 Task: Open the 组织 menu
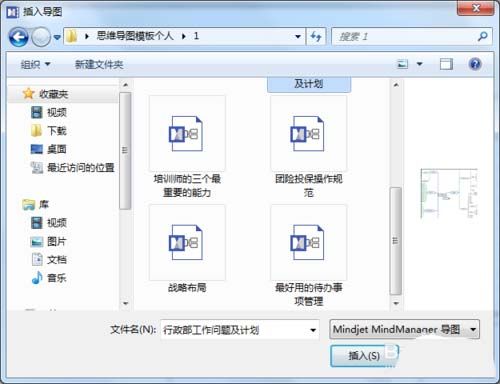pyautogui.click(x=35, y=64)
